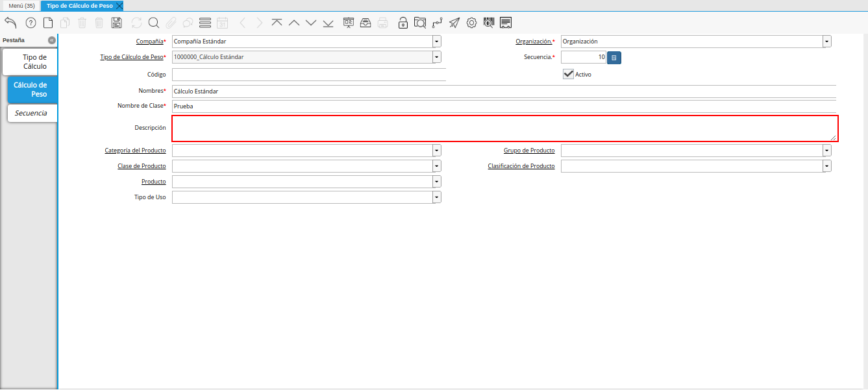
Task: Expand the Compañía dropdown
Action: coord(437,42)
